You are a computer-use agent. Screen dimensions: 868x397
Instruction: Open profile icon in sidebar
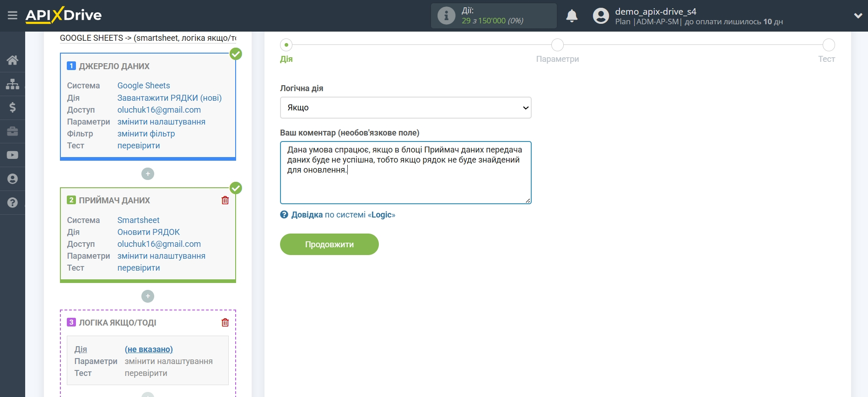(12, 179)
